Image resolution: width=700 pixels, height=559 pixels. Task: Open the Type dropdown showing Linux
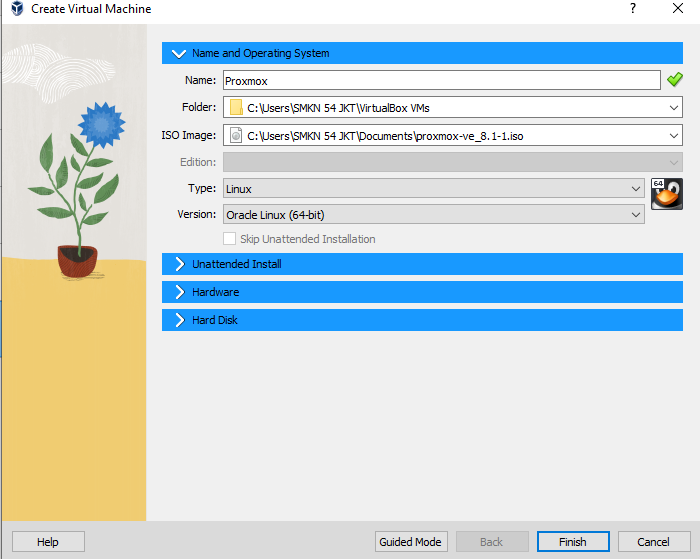tap(433, 188)
